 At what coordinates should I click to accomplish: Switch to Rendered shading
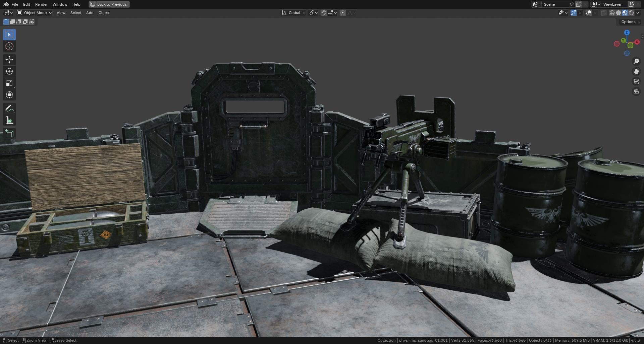[631, 13]
